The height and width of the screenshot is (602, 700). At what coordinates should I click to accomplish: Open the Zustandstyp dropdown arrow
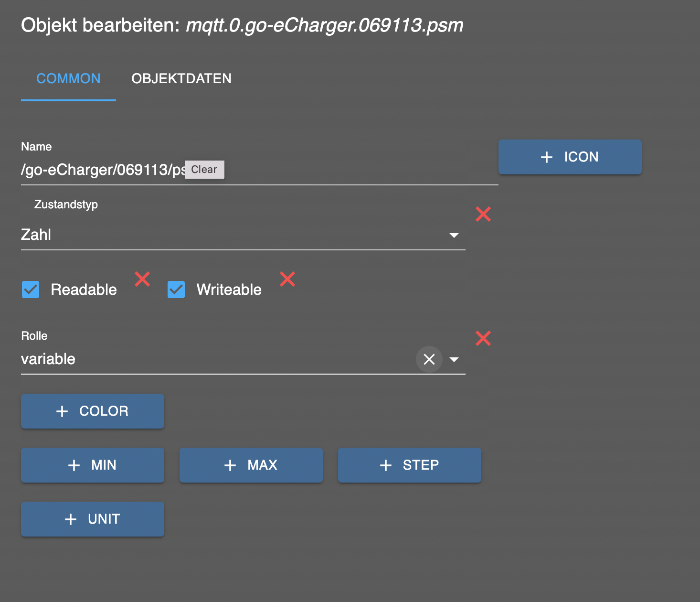click(454, 235)
